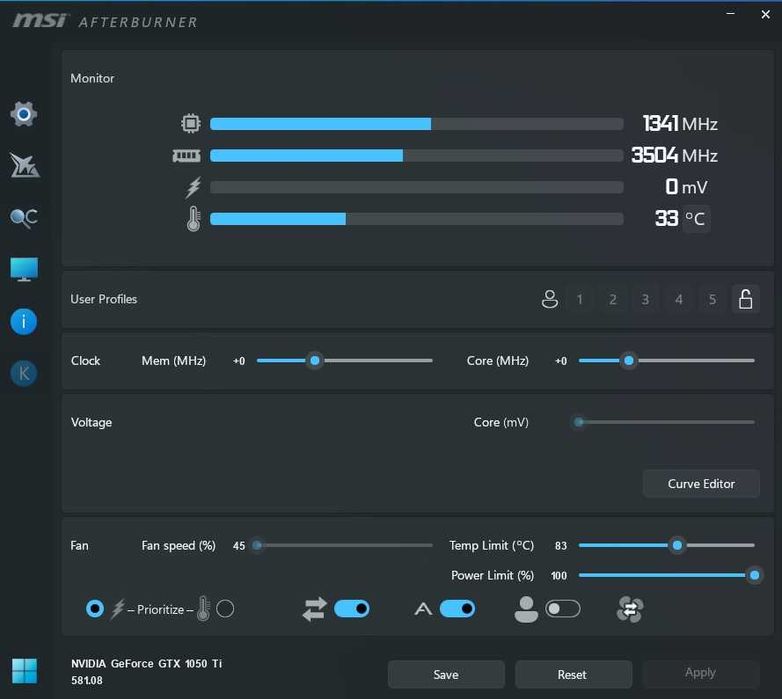Click the link arrows icon beside the toggle
Viewport: 782px width, 699px height.
(314, 609)
